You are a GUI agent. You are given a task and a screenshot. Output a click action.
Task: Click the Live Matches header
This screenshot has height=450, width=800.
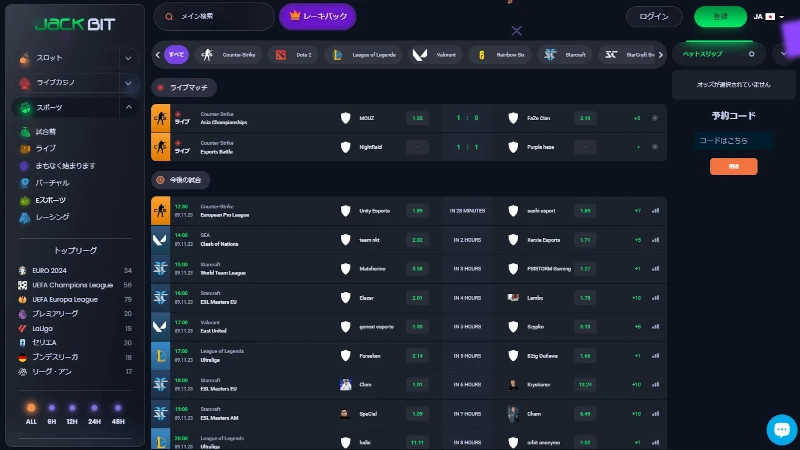(x=184, y=88)
